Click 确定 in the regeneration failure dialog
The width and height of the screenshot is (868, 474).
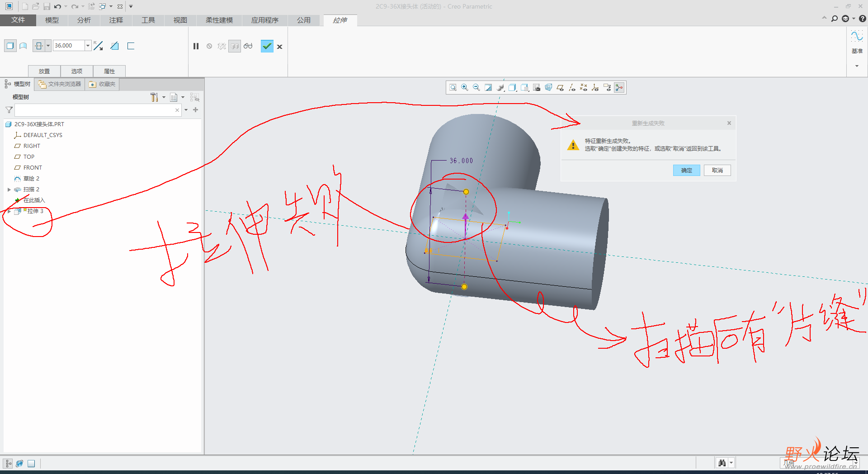[x=686, y=170]
